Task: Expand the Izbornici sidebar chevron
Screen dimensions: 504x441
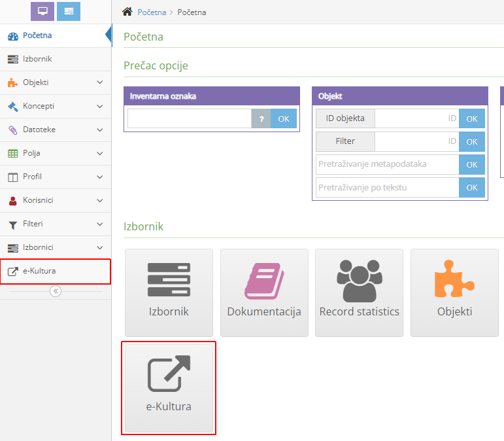Action: click(100, 248)
